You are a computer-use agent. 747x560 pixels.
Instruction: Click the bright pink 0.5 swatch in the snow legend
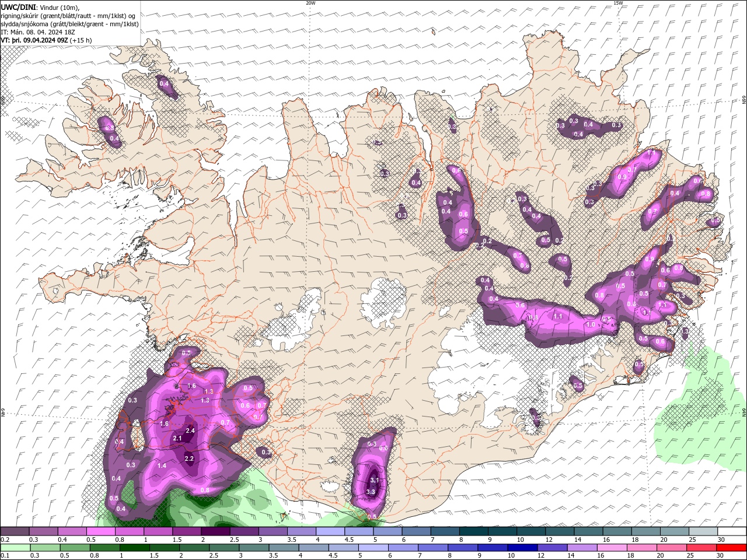click(100, 531)
